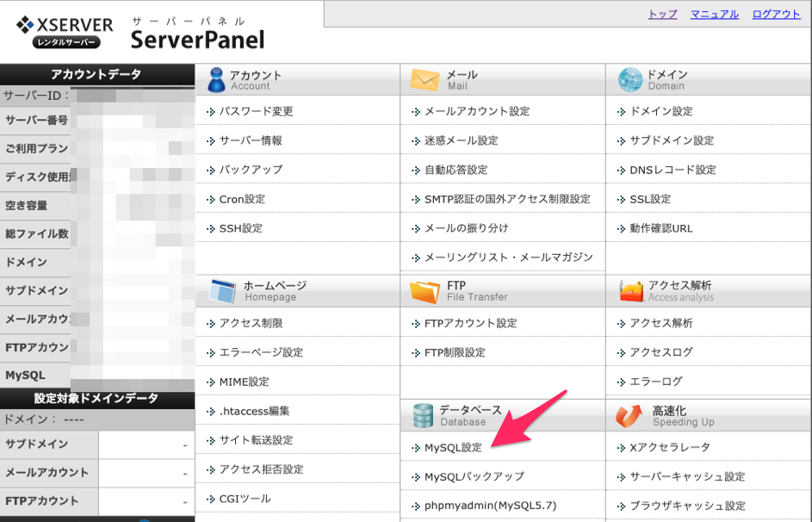The height and width of the screenshot is (522, 812).
Task: Open メールの振り分け
Action: pos(467,228)
